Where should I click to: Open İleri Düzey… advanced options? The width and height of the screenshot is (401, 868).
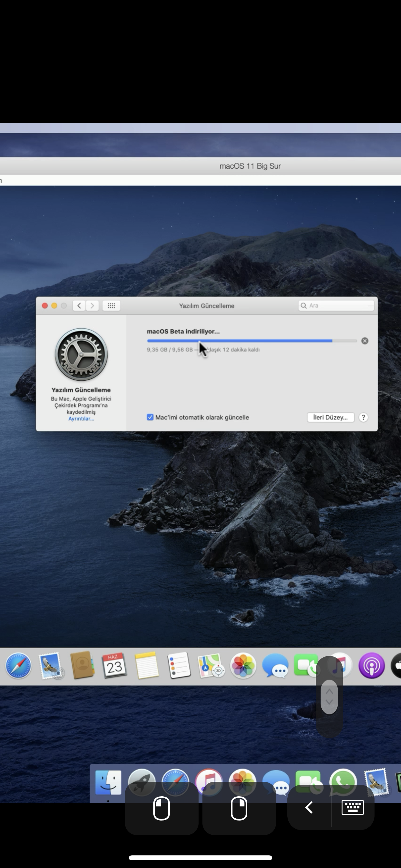[x=331, y=417]
